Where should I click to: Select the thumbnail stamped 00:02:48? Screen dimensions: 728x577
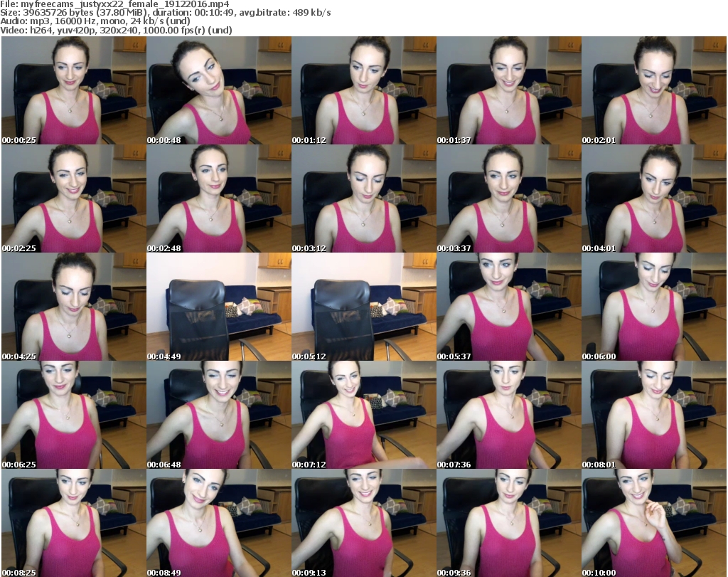point(219,198)
